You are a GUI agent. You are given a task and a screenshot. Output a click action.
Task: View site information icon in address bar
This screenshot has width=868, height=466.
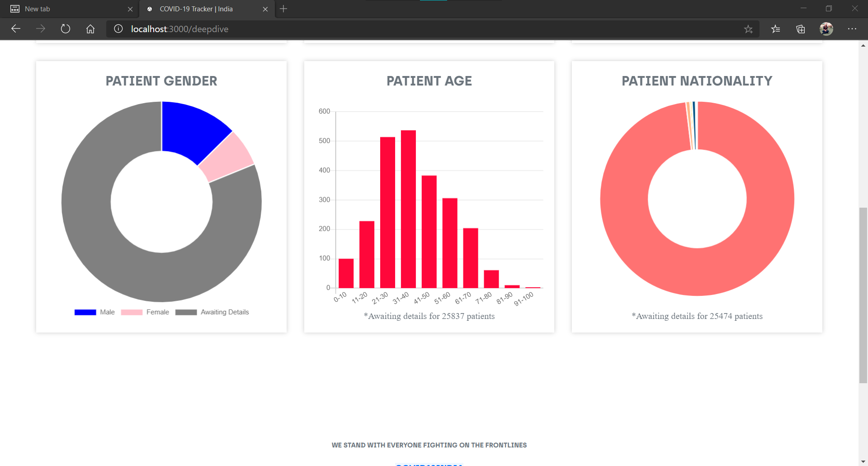118,29
